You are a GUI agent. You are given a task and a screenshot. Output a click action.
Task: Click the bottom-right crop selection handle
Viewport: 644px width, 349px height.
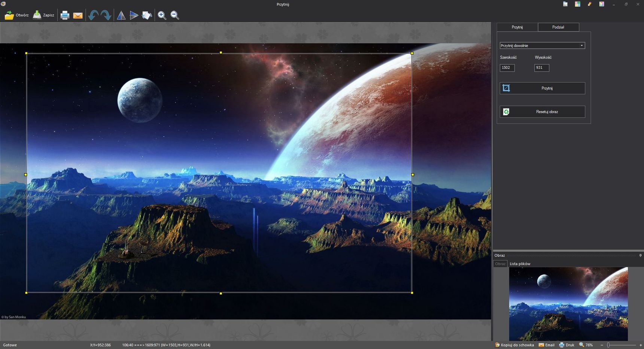pyautogui.click(x=412, y=293)
